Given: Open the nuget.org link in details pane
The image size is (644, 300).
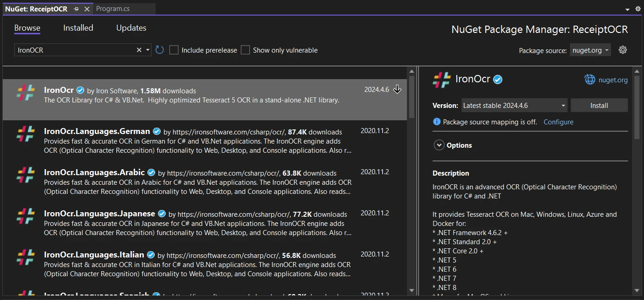Looking at the screenshot, I should pos(613,80).
